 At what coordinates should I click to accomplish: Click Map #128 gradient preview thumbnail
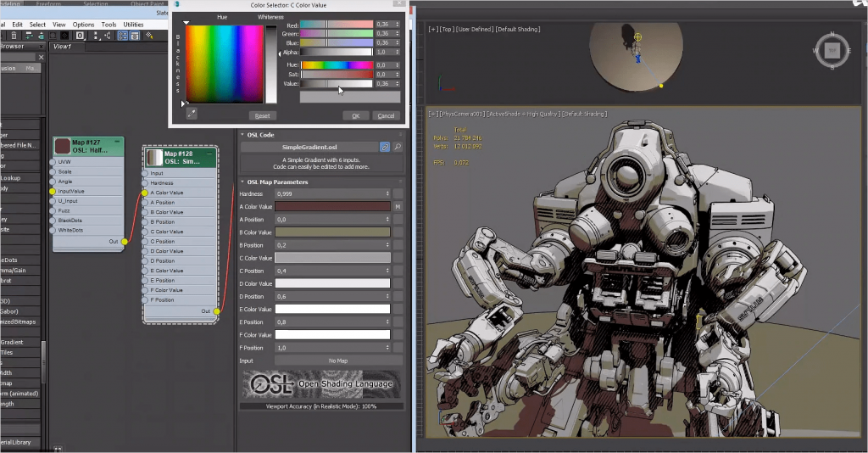click(153, 158)
